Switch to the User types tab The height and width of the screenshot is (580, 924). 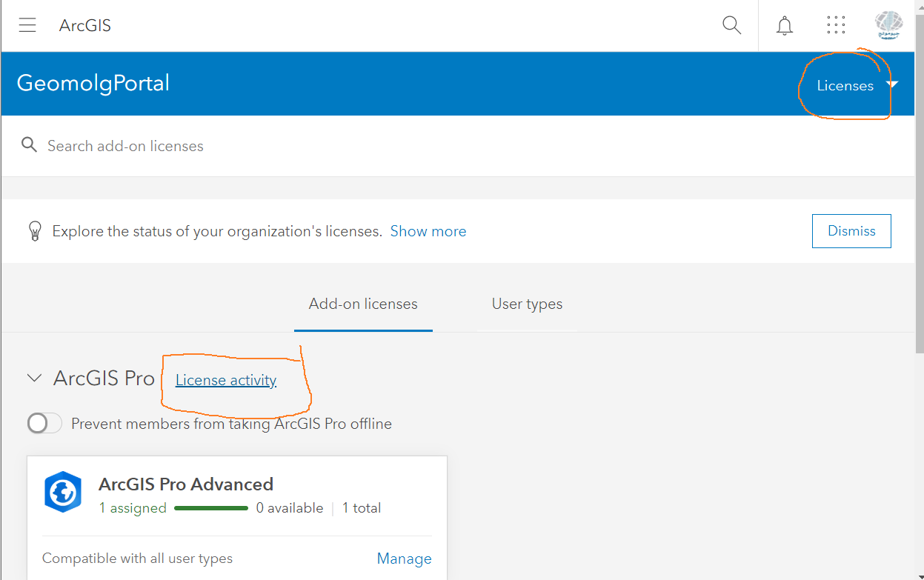(527, 304)
